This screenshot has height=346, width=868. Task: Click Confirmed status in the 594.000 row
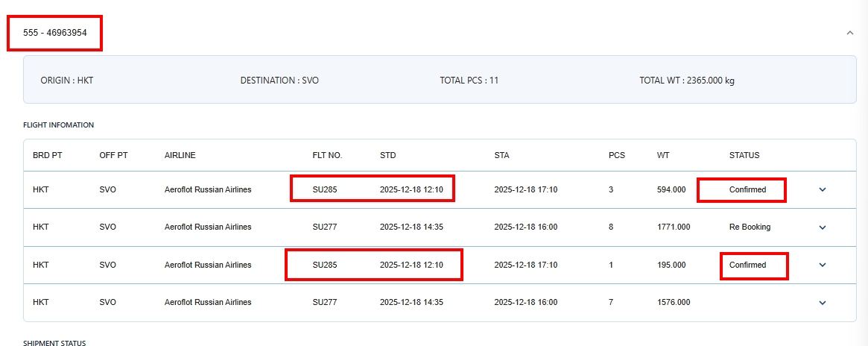click(747, 190)
